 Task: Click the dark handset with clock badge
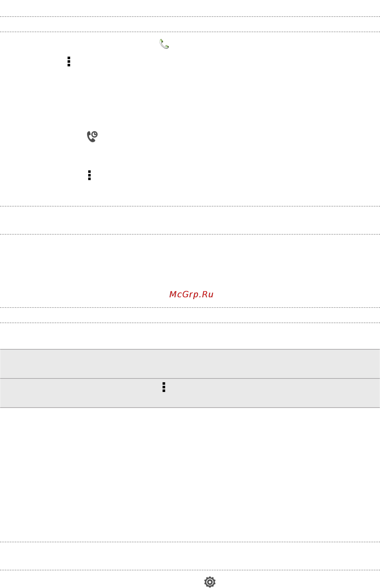click(92, 136)
